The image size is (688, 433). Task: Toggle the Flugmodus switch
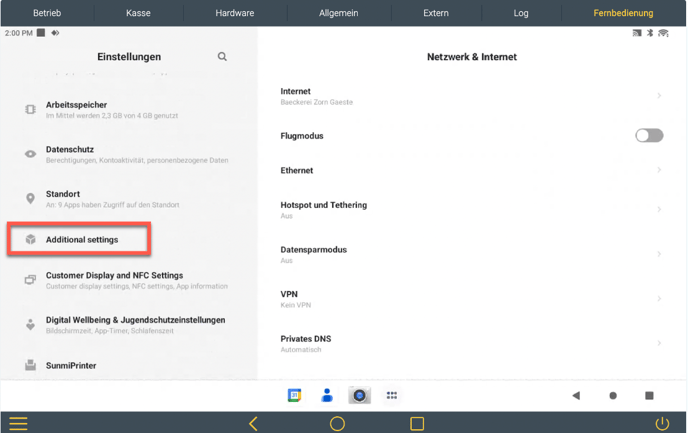649,136
